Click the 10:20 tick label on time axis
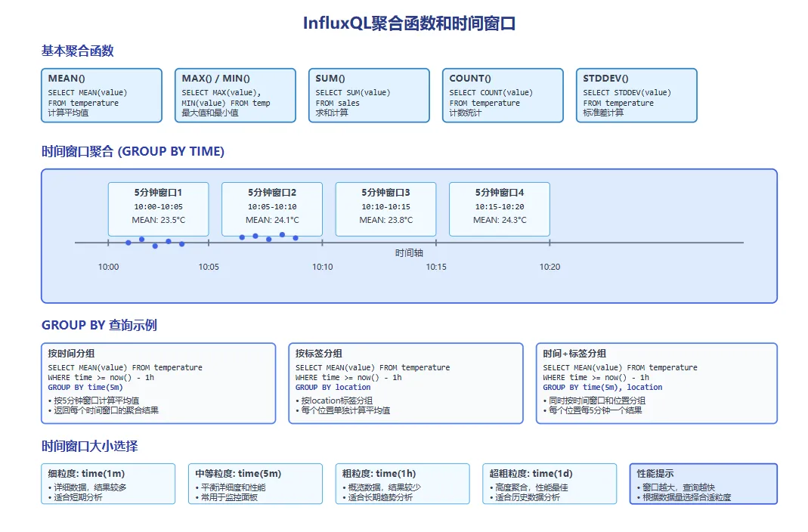The image size is (808, 532). click(x=550, y=267)
